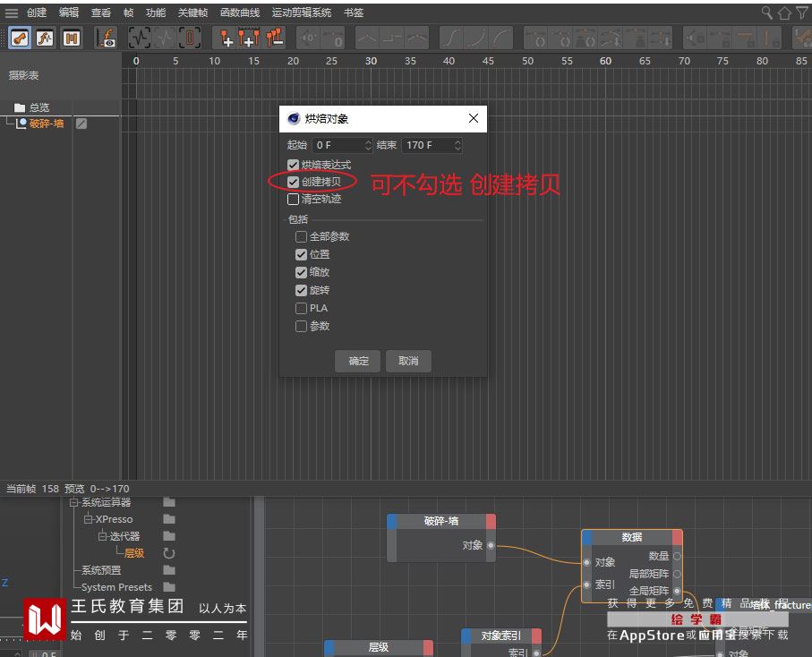The image size is (812, 657).
Task: Collapse the 迭代器 tree node
Action: [103, 536]
